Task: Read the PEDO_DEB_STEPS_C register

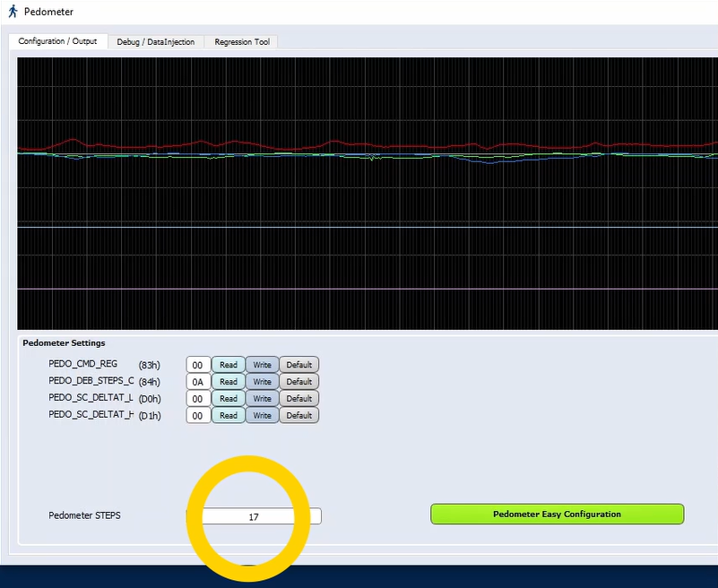Action: click(x=228, y=381)
